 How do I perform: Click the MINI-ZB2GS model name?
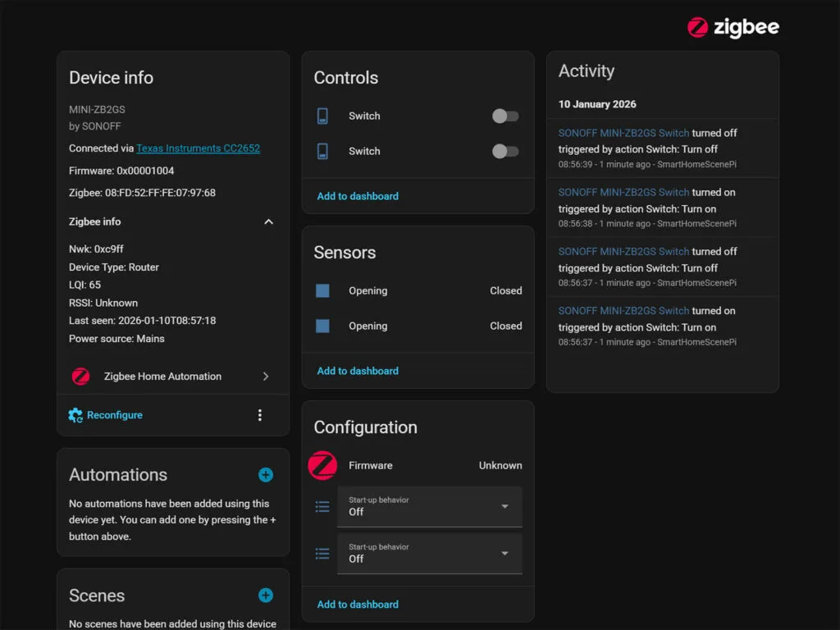[x=97, y=110]
